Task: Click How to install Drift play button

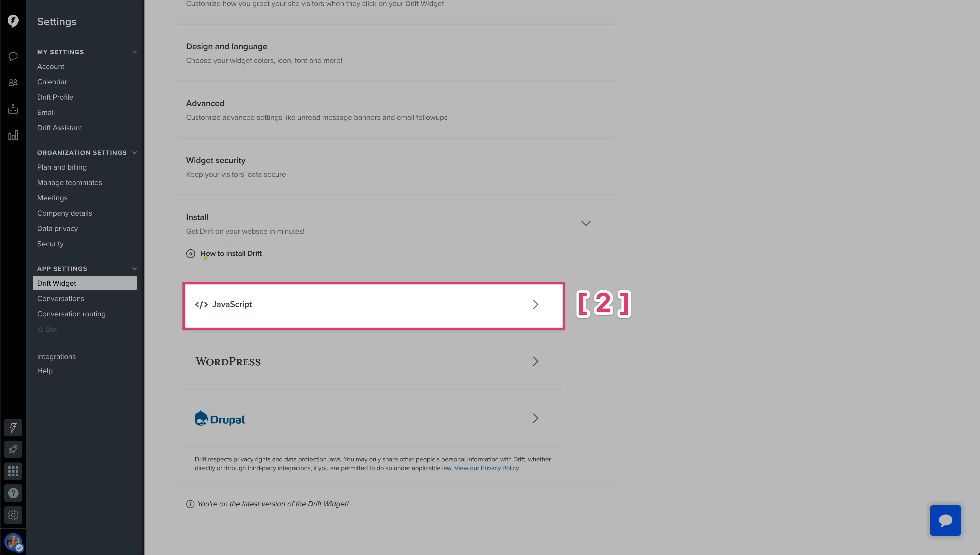Action: coord(190,253)
